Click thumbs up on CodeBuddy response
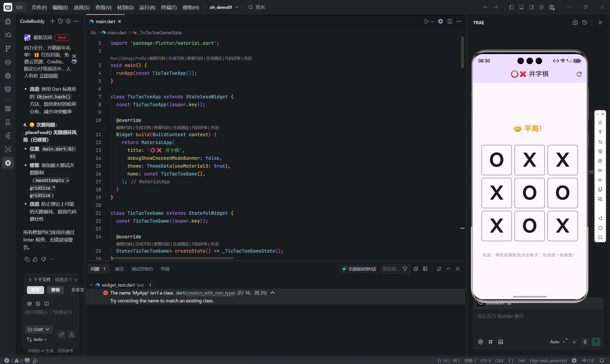Screen dimensions: 610x364 click(35, 259)
